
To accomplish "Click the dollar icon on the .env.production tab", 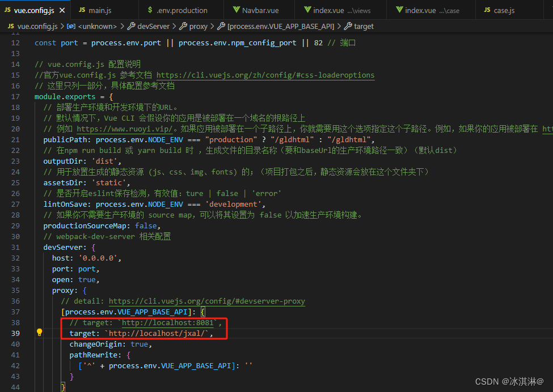I will pyautogui.click(x=150, y=10).
